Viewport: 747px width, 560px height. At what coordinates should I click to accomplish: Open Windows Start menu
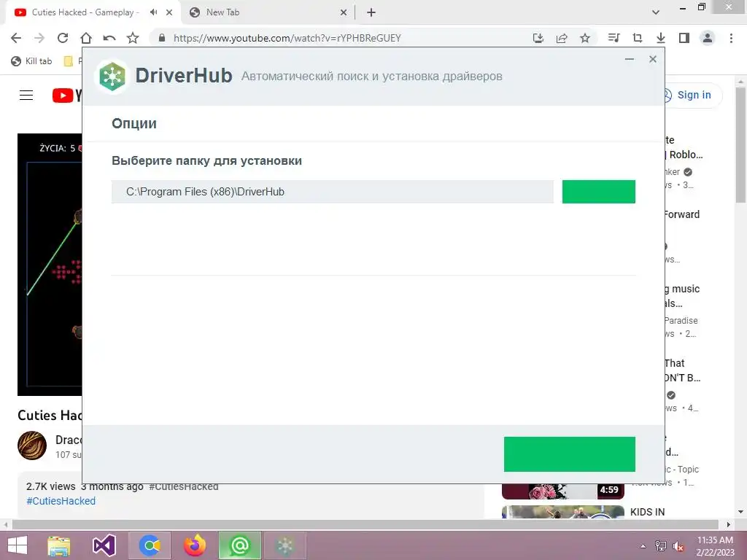18,545
